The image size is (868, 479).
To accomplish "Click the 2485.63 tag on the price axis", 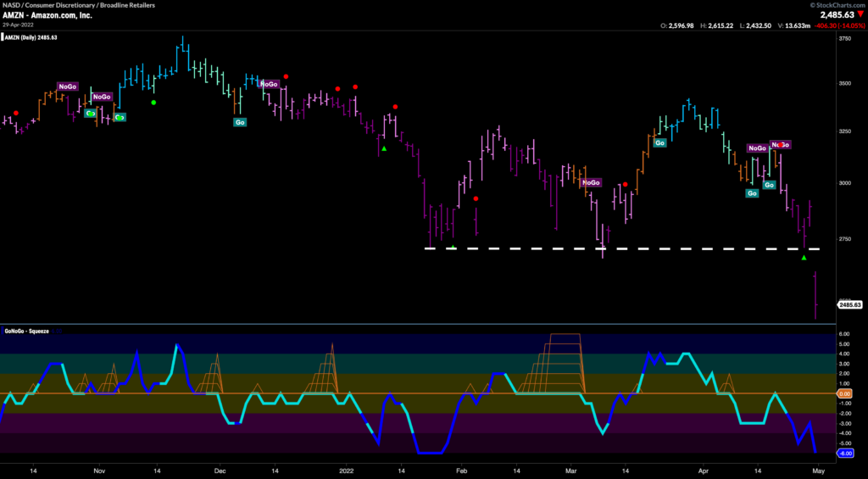I will [849, 304].
